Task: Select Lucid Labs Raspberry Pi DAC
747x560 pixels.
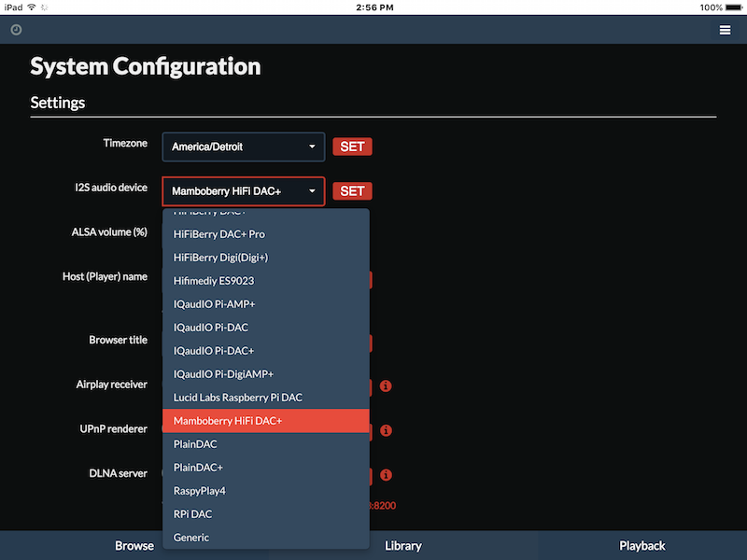Action: 266,398
